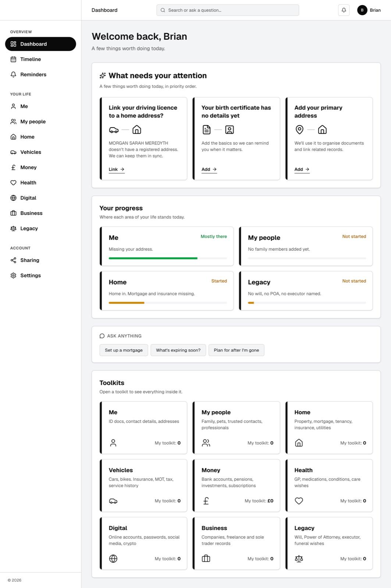This screenshot has width=391, height=588.
Task: Click the Legacy progress bar
Action: [x=307, y=303]
